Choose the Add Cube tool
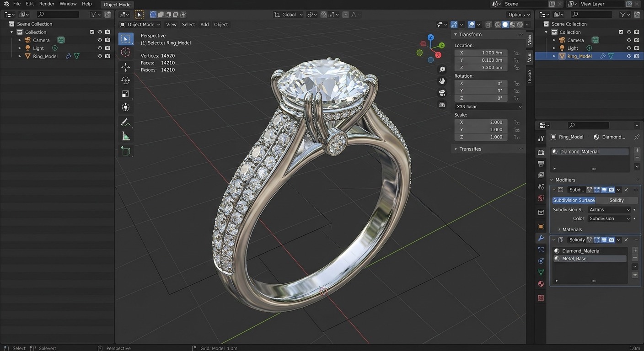The width and height of the screenshot is (644, 351). coord(125,151)
